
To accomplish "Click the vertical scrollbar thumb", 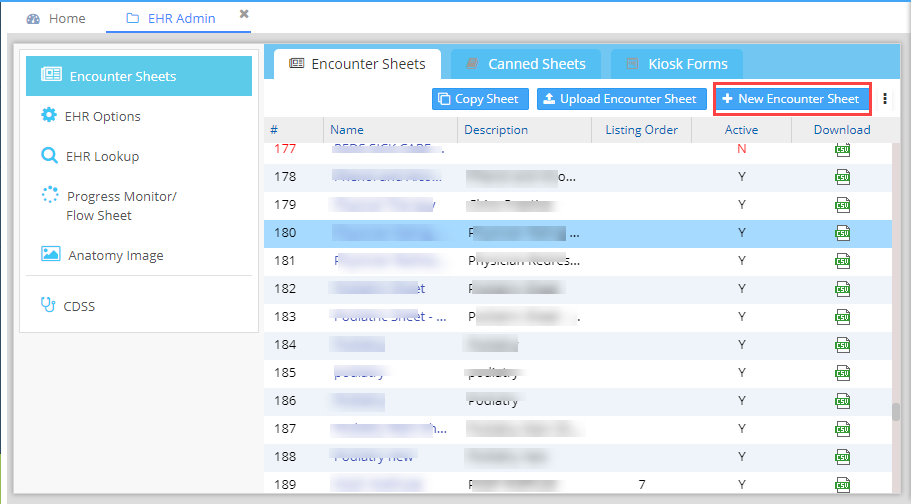I will [x=896, y=412].
